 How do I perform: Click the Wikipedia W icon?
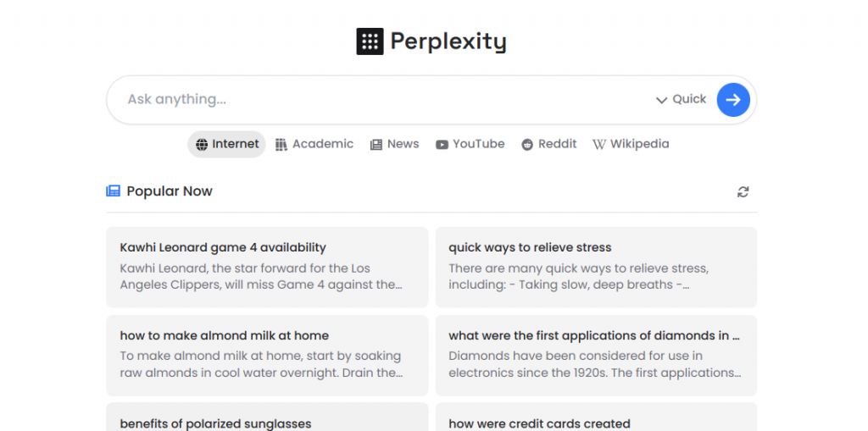[x=599, y=145]
